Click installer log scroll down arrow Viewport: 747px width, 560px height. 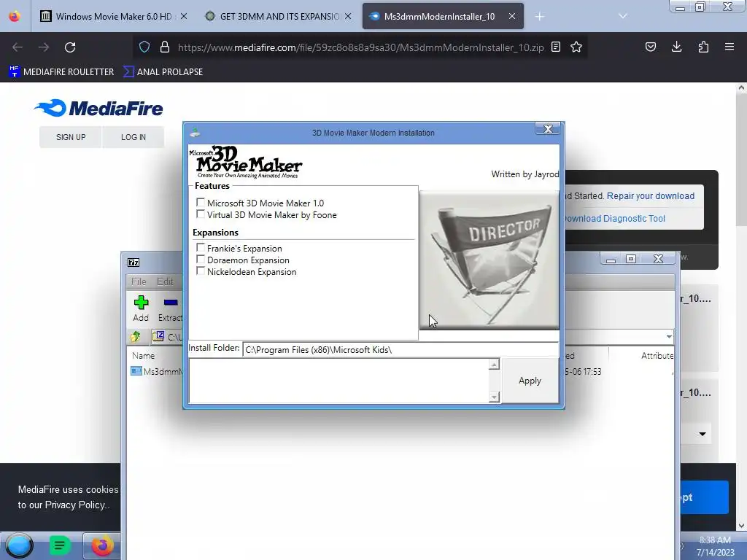click(x=494, y=397)
